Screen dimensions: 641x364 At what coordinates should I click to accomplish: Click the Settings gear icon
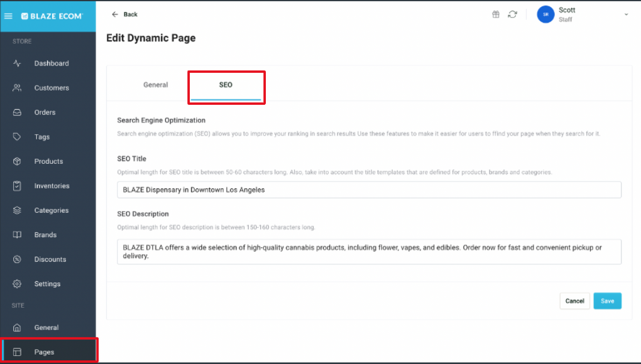(x=17, y=284)
